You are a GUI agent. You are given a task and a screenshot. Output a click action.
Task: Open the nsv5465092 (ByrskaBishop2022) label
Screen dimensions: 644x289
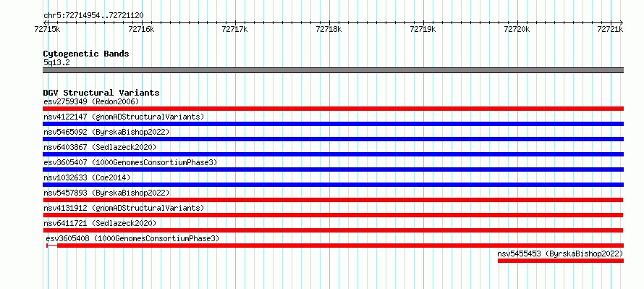[106, 132]
